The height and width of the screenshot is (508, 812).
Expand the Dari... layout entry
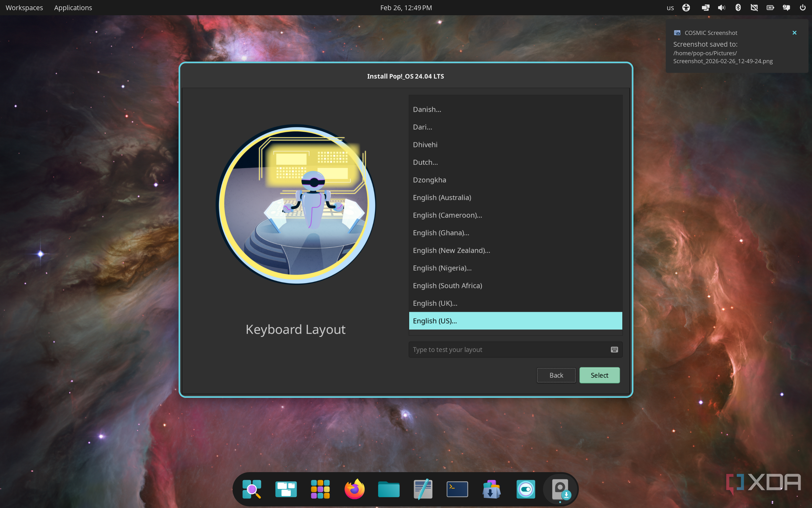515,127
